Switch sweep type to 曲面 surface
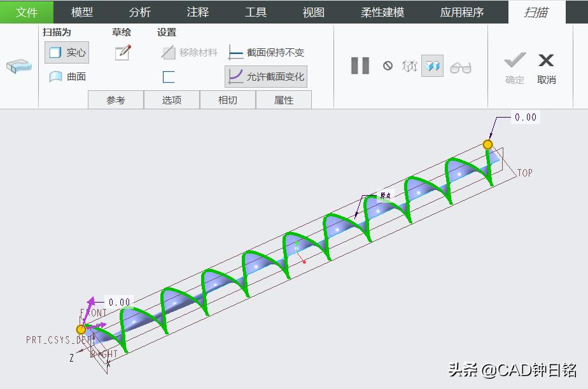The height and width of the screenshot is (389, 588). (66, 76)
